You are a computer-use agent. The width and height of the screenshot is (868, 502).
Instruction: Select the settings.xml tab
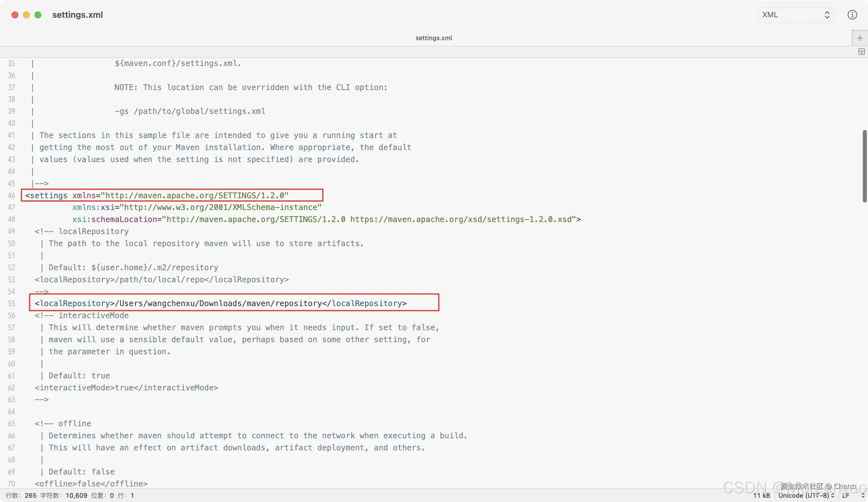click(x=433, y=38)
